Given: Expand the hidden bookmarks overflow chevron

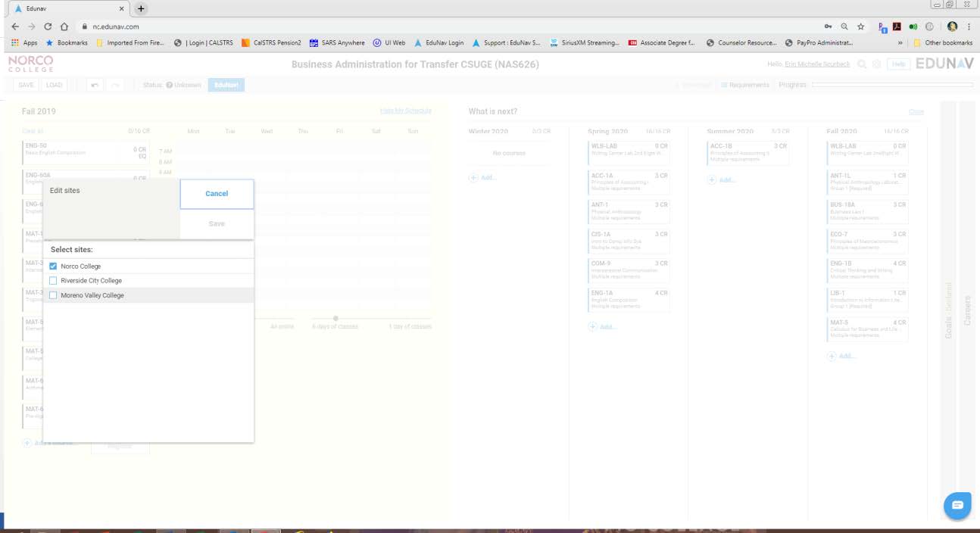Looking at the screenshot, I should (900, 43).
